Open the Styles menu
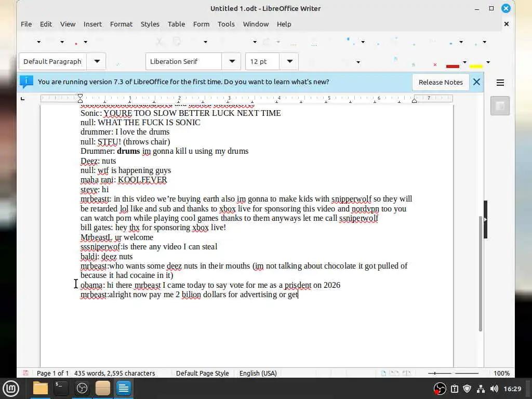 coord(150,24)
